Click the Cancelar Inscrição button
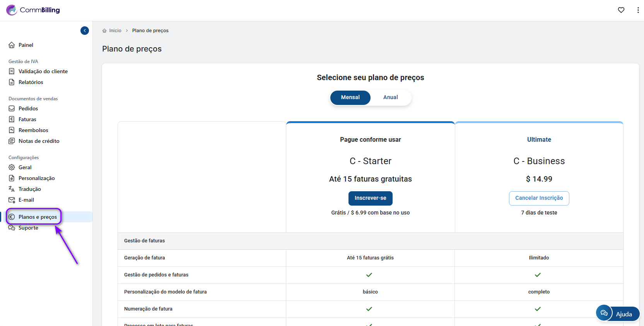Screen dimensions: 644x326 [x=539, y=198]
